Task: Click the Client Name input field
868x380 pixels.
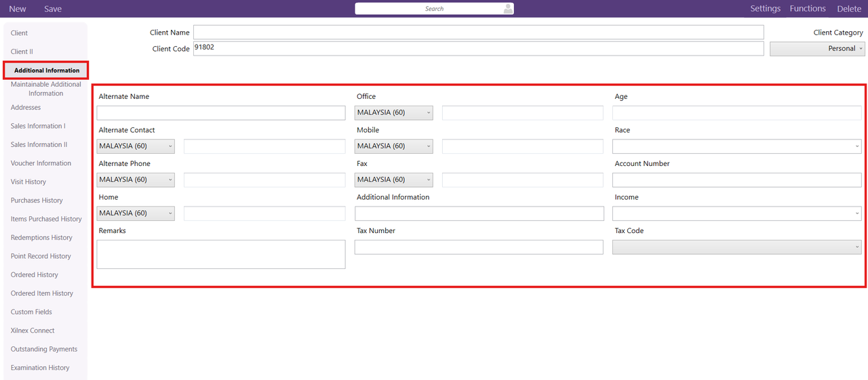Action: click(478, 33)
